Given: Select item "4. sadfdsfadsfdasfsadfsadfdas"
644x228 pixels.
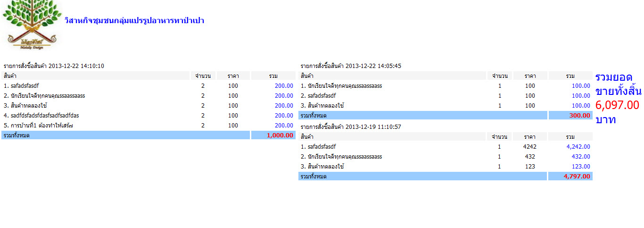Looking at the screenshot, I should pos(41,116).
